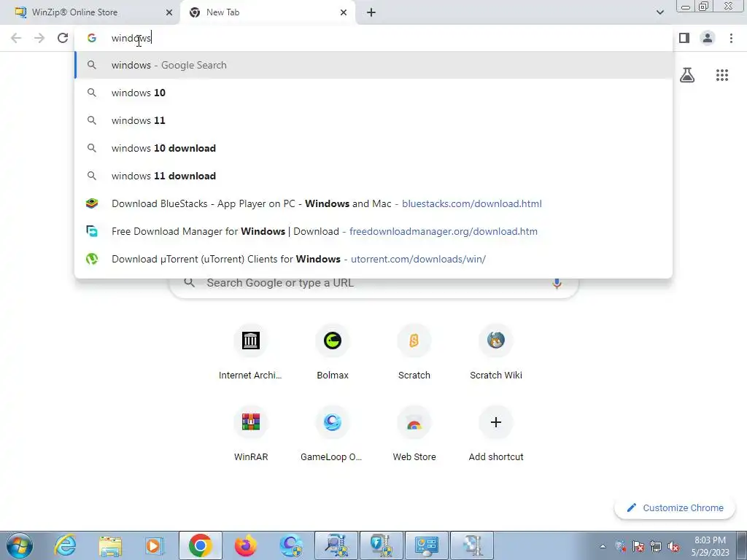747x560 pixels.
Task: Switch to the WinZip Online Store tab
Action: 90,12
